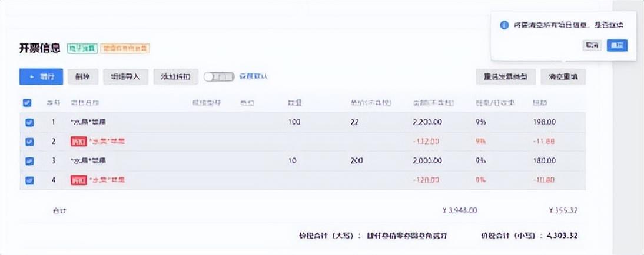Screen dimensions: 644x255
Task: Click the orange invoice type tag
Action: (125, 48)
